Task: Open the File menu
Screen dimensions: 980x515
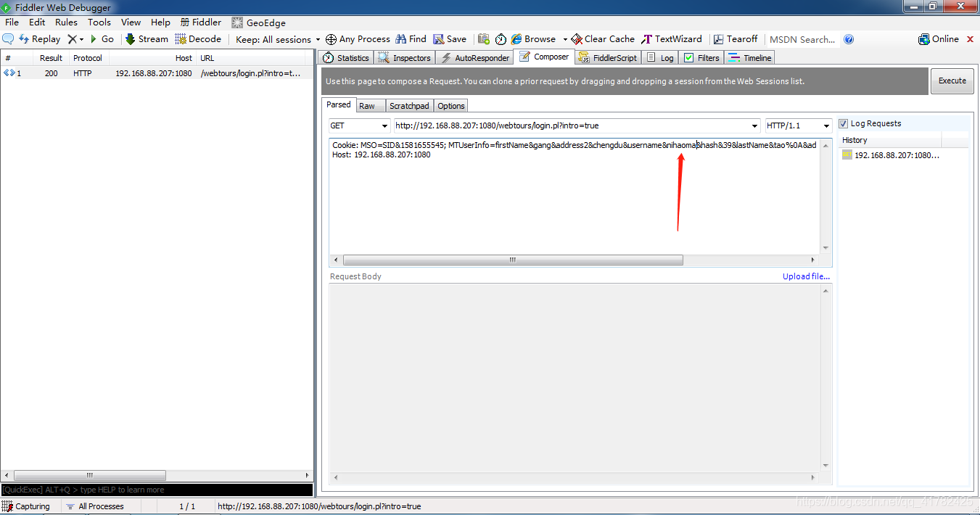Action: coord(12,22)
